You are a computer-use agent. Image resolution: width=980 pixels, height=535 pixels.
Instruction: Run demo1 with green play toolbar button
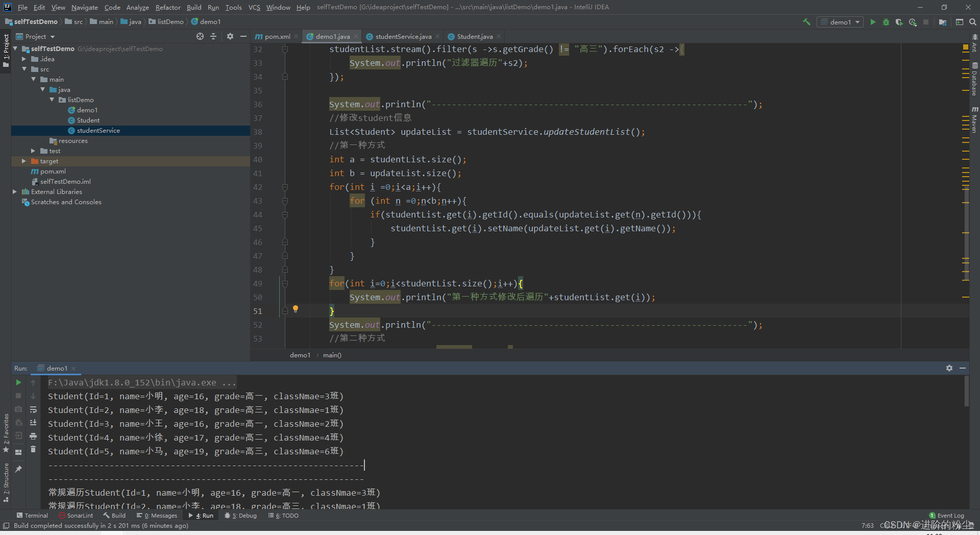tap(873, 22)
